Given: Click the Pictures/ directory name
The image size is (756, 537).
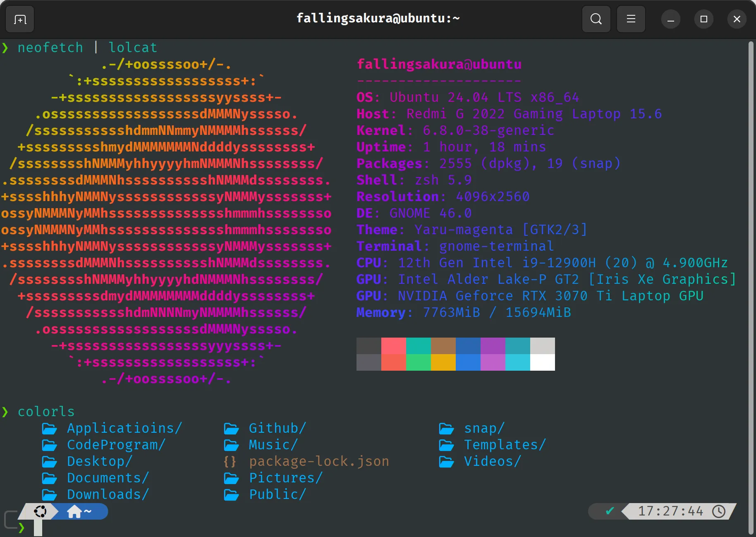Looking at the screenshot, I should pos(285,478).
